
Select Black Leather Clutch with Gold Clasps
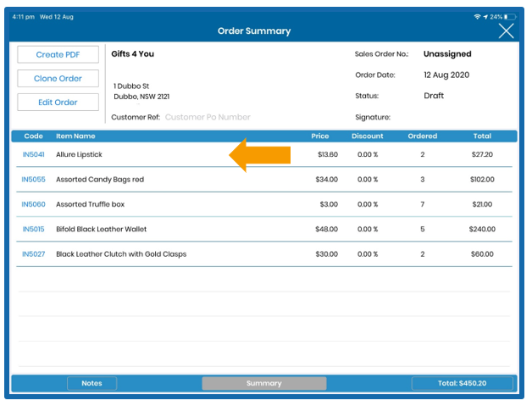point(121,254)
